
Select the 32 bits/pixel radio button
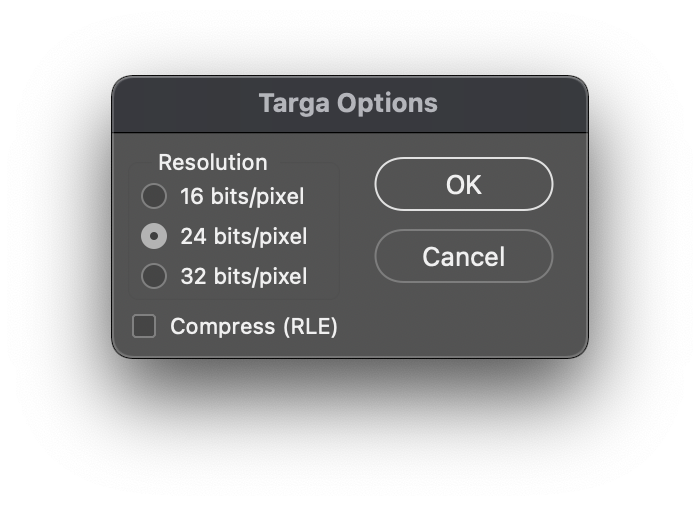tap(154, 276)
